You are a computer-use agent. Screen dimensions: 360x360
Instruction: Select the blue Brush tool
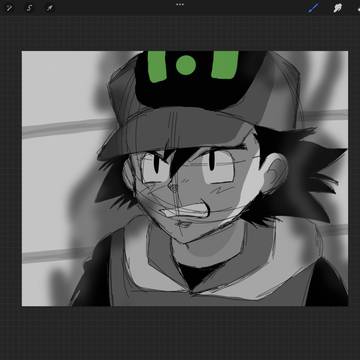coord(312,8)
